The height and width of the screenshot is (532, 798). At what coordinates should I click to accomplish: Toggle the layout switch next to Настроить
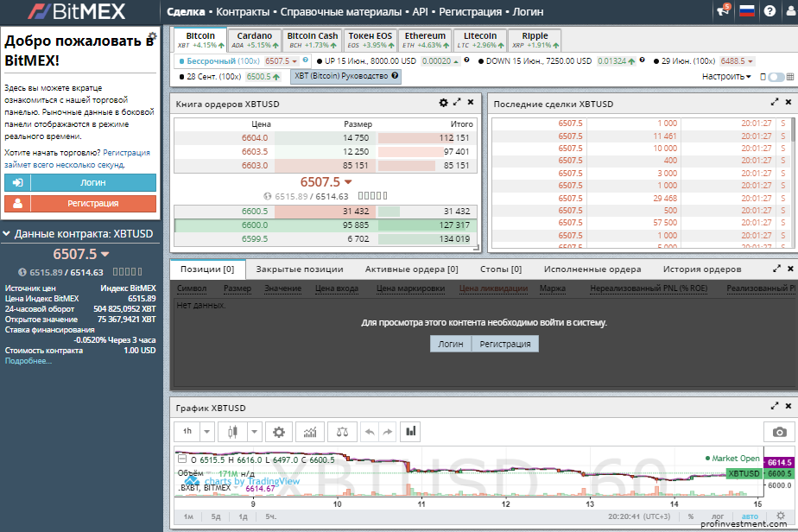pyautogui.click(x=776, y=77)
